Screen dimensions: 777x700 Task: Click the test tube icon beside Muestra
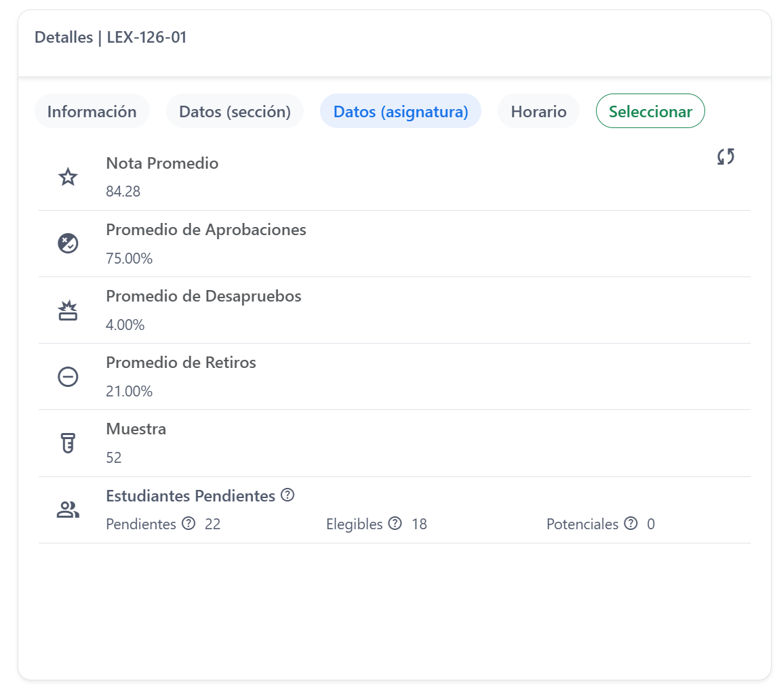click(68, 443)
